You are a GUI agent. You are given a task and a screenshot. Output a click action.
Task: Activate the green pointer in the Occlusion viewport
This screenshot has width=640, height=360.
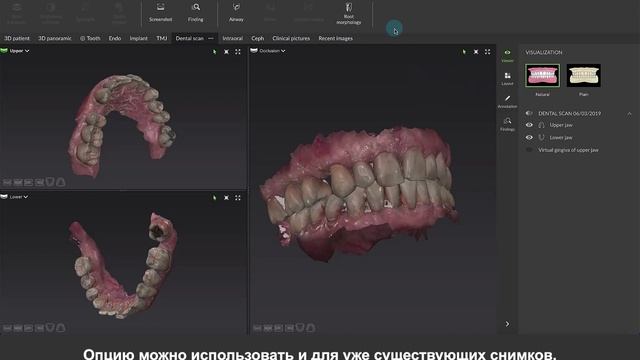tap(464, 52)
